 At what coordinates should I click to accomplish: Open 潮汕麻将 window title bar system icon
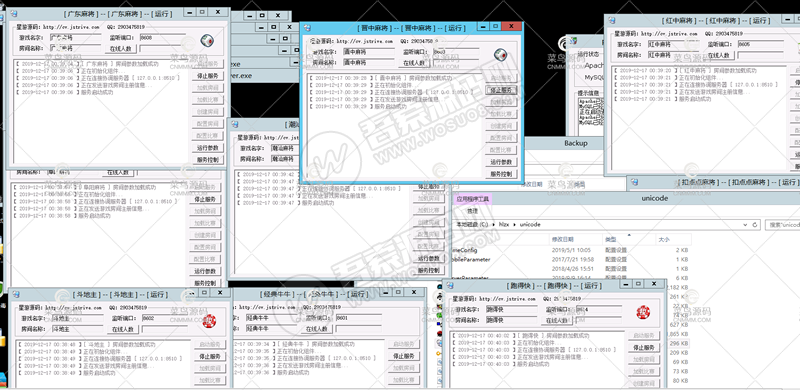235,125
